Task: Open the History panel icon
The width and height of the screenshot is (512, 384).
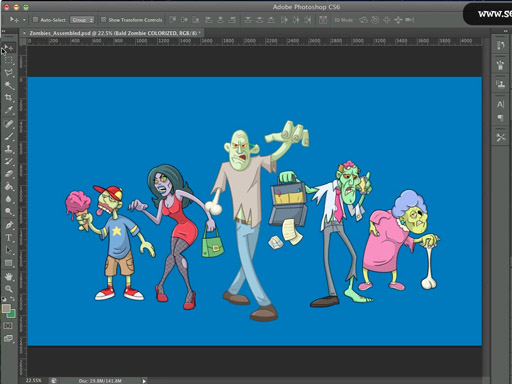Action: tap(500, 46)
